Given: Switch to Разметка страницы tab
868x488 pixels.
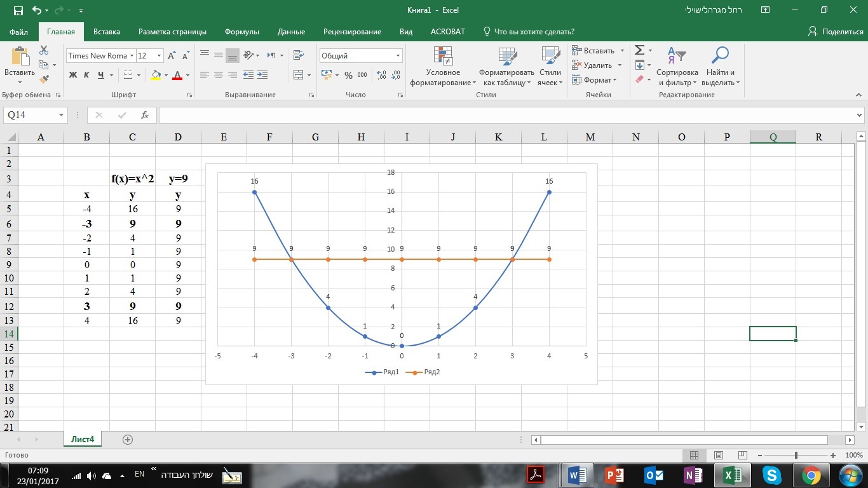Looking at the screenshot, I should click(x=172, y=32).
